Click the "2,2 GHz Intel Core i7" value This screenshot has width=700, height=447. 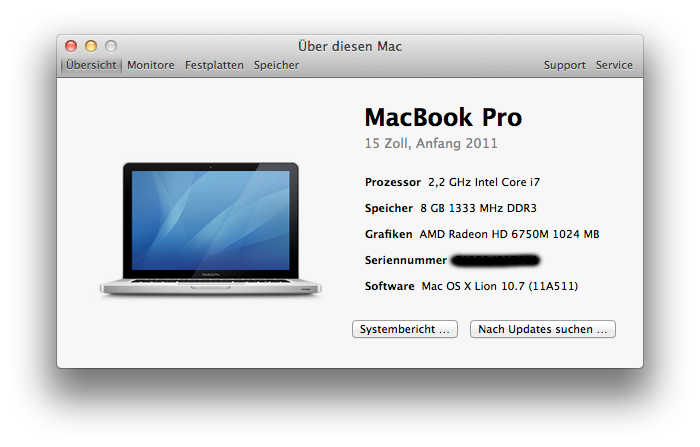click(x=484, y=182)
